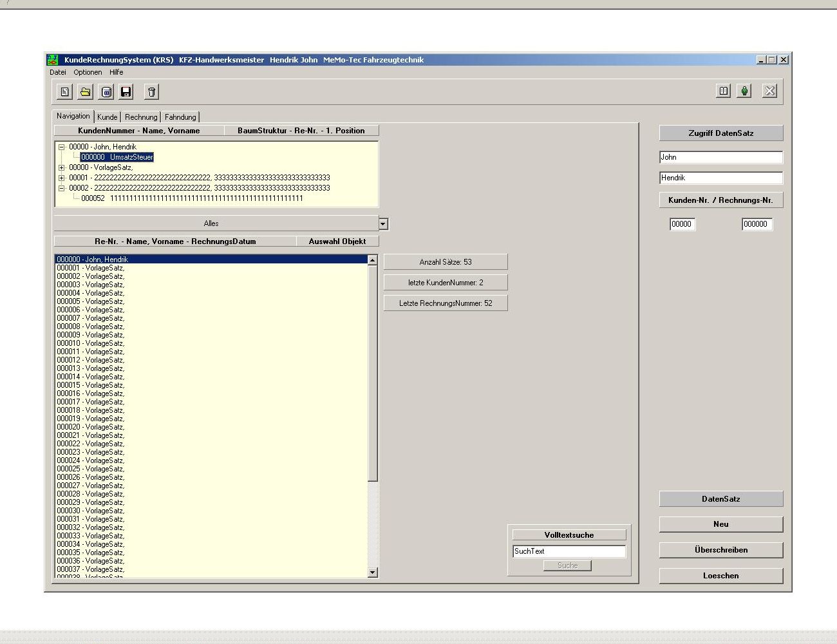Click the Loeschen button
Image resolution: width=837 pixels, height=644 pixels.
coord(721,576)
